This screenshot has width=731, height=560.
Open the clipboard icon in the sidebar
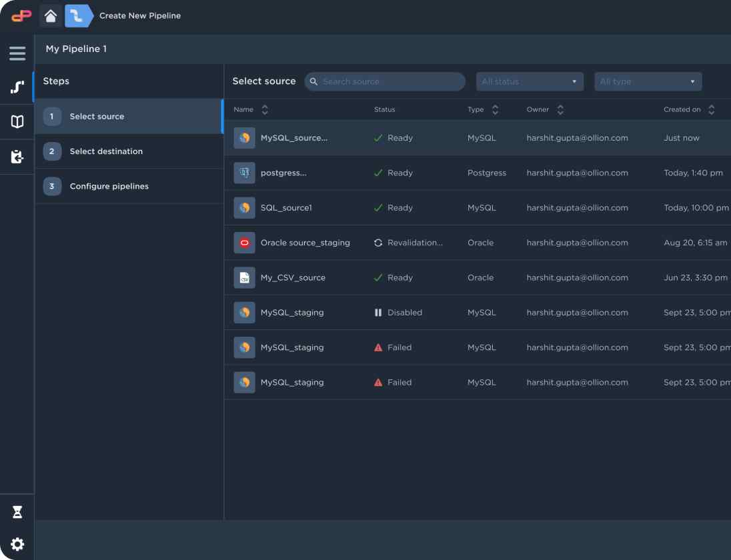17,157
